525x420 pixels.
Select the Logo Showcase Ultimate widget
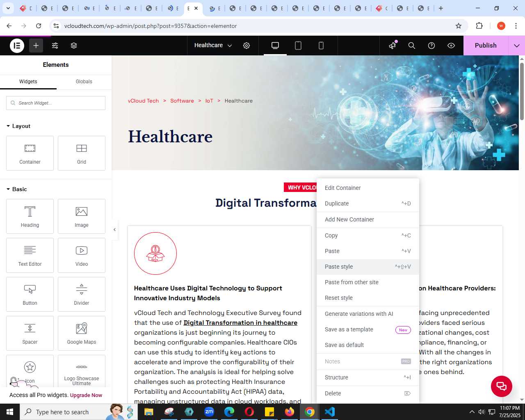tap(82, 371)
